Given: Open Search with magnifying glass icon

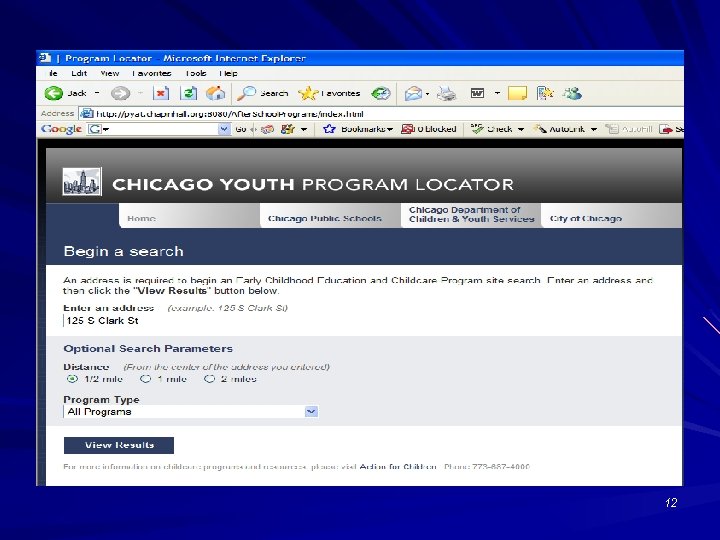Looking at the screenshot, I should point(246,93).
